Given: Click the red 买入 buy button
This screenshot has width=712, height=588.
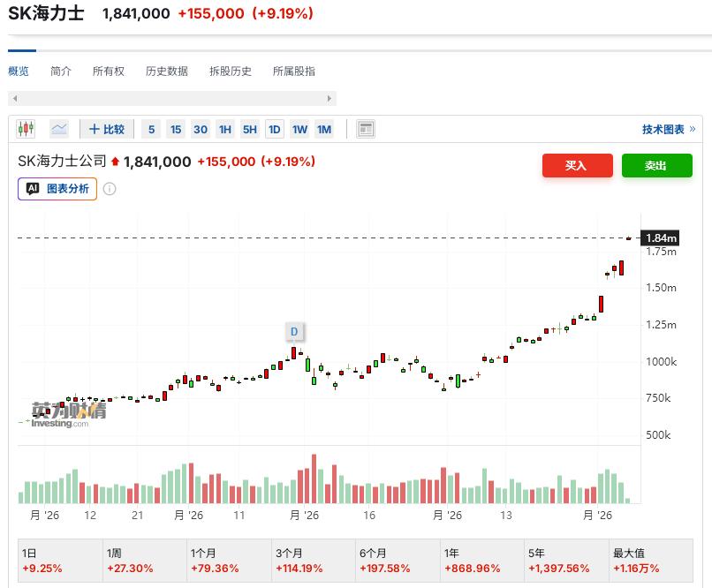Looking at the screenshot, I should [x=577, y=165].
